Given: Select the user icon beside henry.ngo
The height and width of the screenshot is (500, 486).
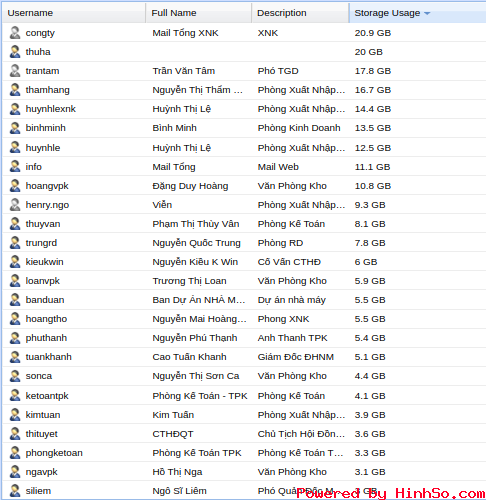Looking at the screenshot, I should point(15,205).
